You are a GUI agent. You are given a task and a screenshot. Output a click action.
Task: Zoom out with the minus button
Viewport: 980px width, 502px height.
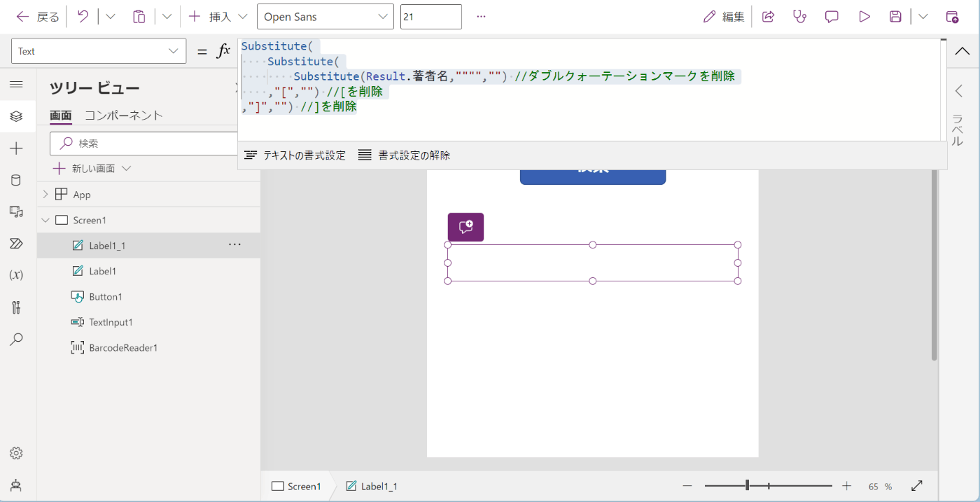(687, 486)
